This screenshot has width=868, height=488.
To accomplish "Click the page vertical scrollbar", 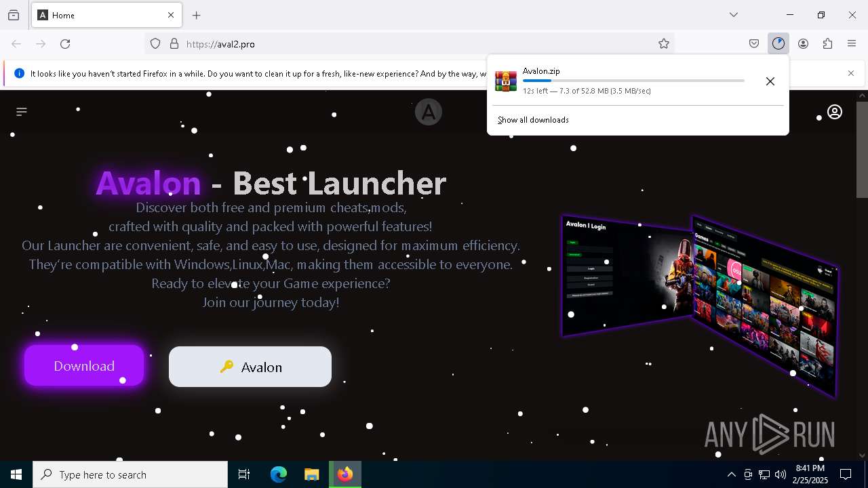I will click(862, 149).
